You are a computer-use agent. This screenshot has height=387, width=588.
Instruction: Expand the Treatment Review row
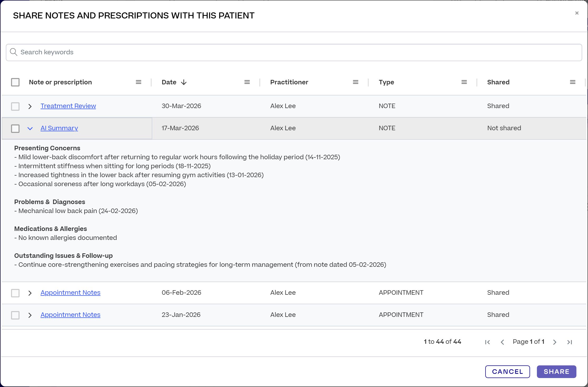click(30, 106)
